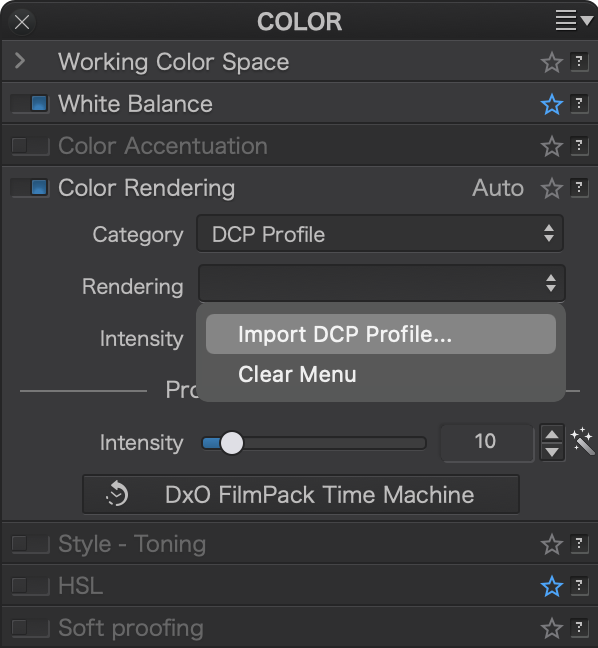Screen dimensions: 598x648
Task: Click the HSL blue favorite star
Action: 551,586
